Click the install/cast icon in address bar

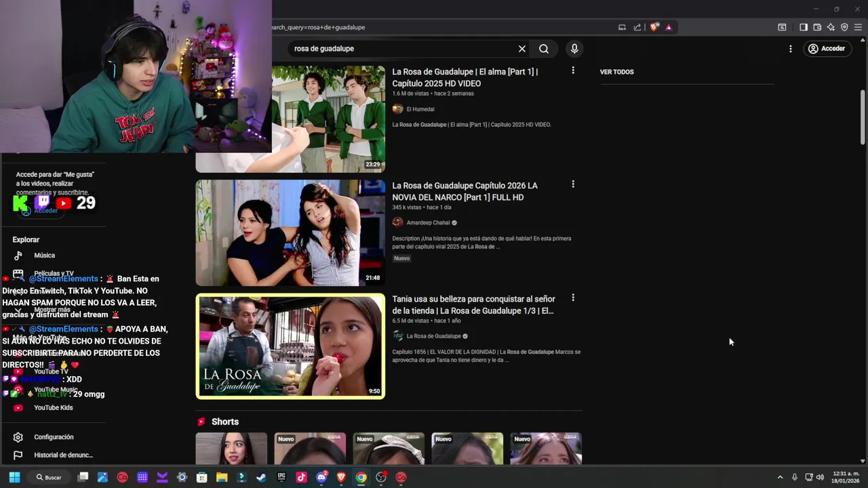click(x=622, y=27)
